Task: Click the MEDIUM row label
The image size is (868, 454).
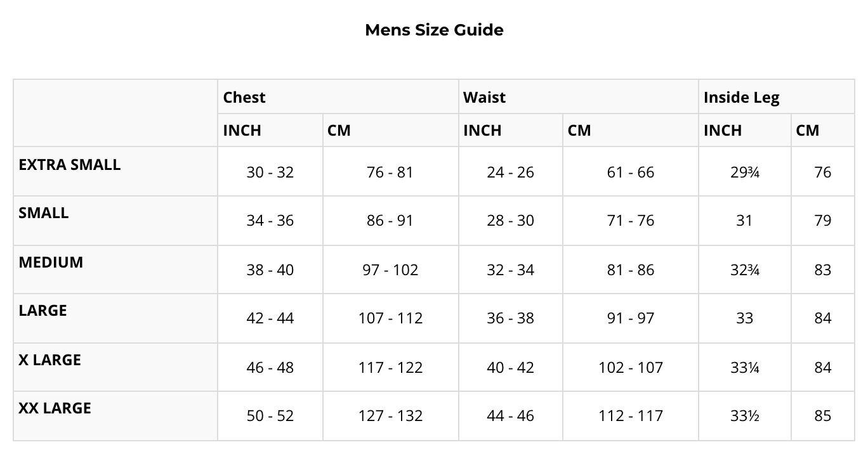Action: [51, 262]
